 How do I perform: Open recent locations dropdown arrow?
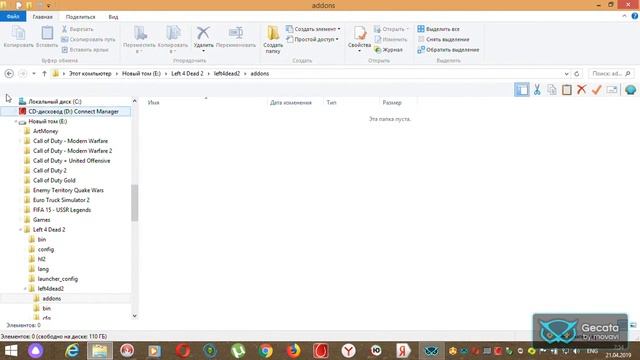(x=34, y=73)
